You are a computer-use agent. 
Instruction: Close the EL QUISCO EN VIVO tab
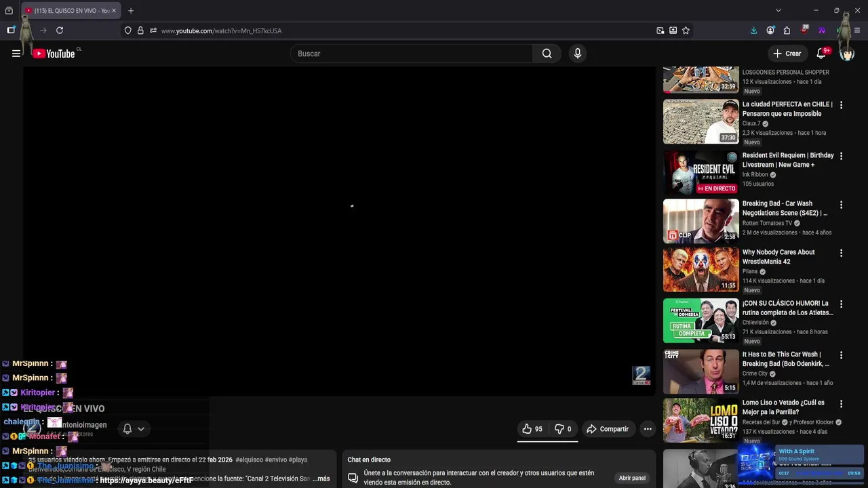tap(114, 11)
